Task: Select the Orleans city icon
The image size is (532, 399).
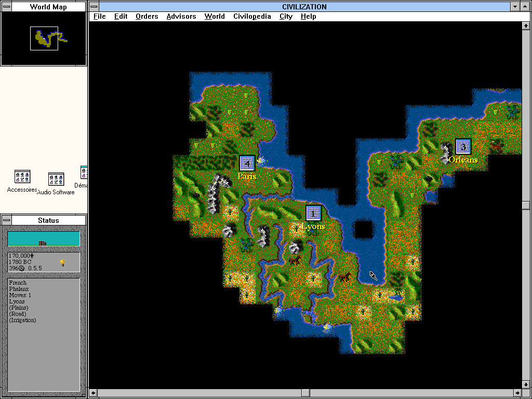Action: coord(463,147)
